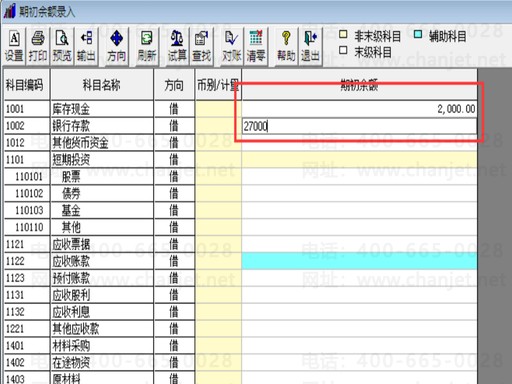Image resolution: width=512 pixels, height=384 pixels.
Task: Click the balance cell for 股票 row
Action: tap(359, 177)
